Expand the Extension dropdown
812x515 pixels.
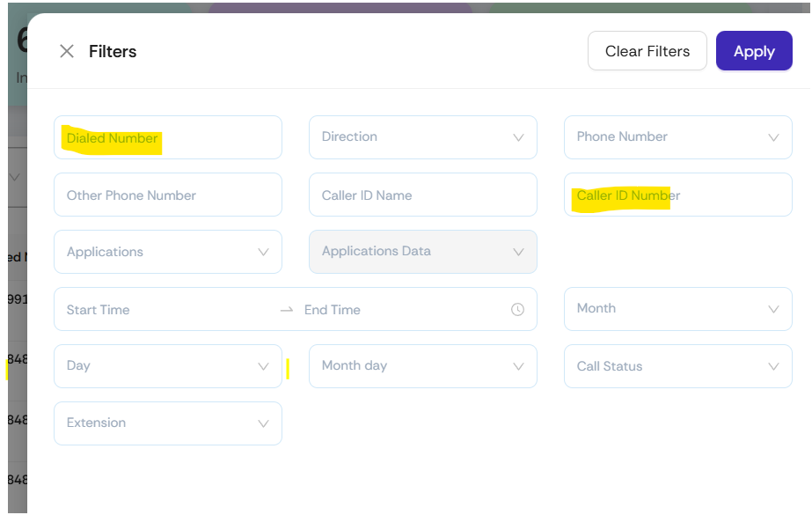pyautogui.click(x=167, y=423)
